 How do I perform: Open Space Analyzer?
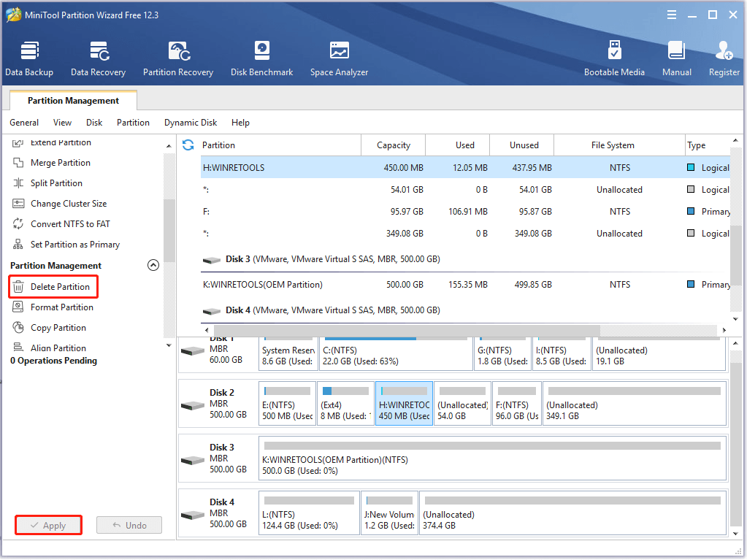tap(340, 58)
